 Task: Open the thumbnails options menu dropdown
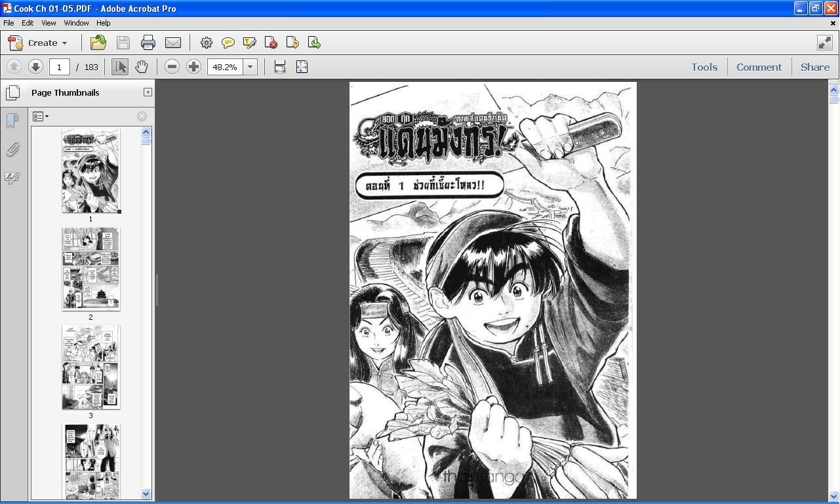click(x=41, y=116)
